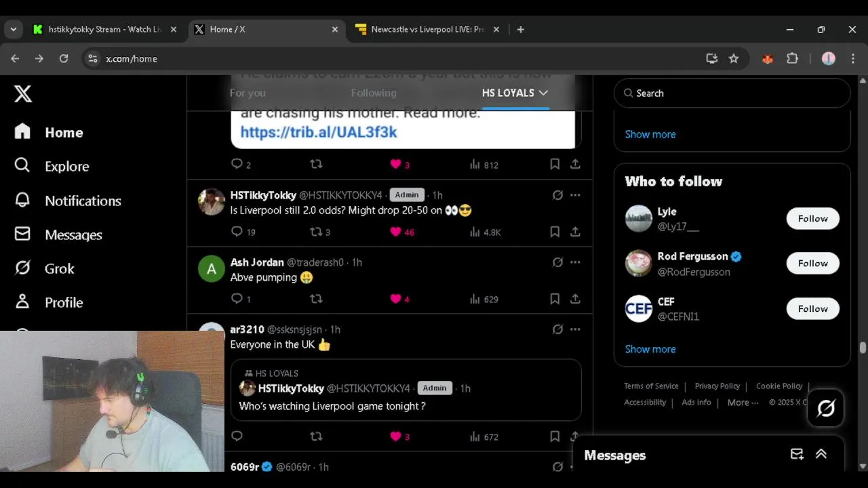Screen dimensions: 868x488
Task: Compose new message in Messages drawer
Action: [797, 454]
